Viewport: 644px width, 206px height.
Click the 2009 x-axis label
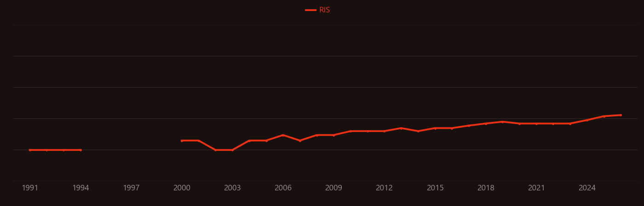333,188
